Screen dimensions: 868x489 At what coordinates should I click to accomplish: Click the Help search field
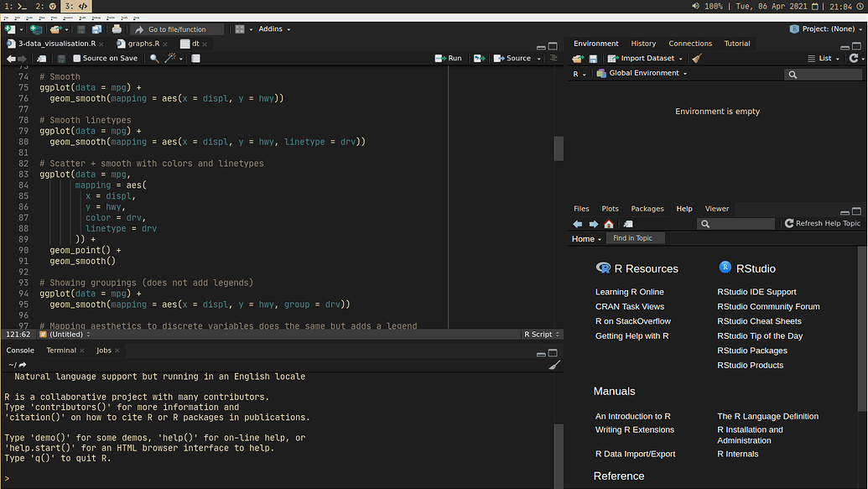click(x=736, y=224)
